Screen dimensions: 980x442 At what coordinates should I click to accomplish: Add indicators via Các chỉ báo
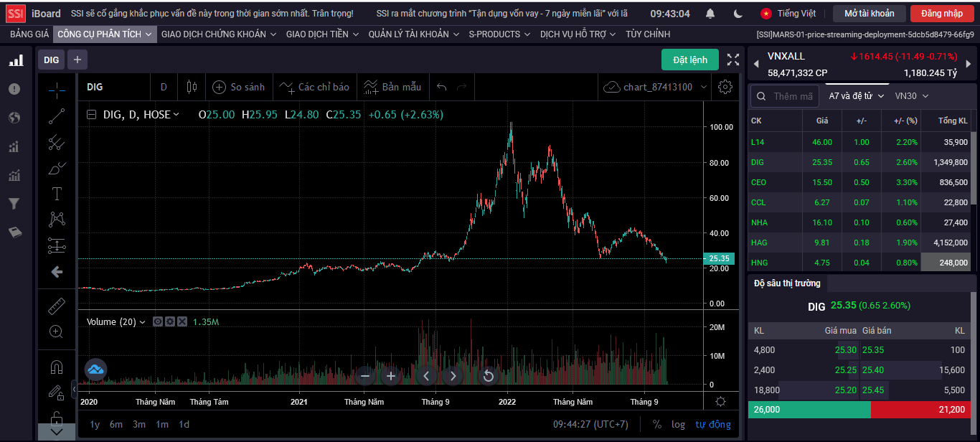click(x=315, y=87)
